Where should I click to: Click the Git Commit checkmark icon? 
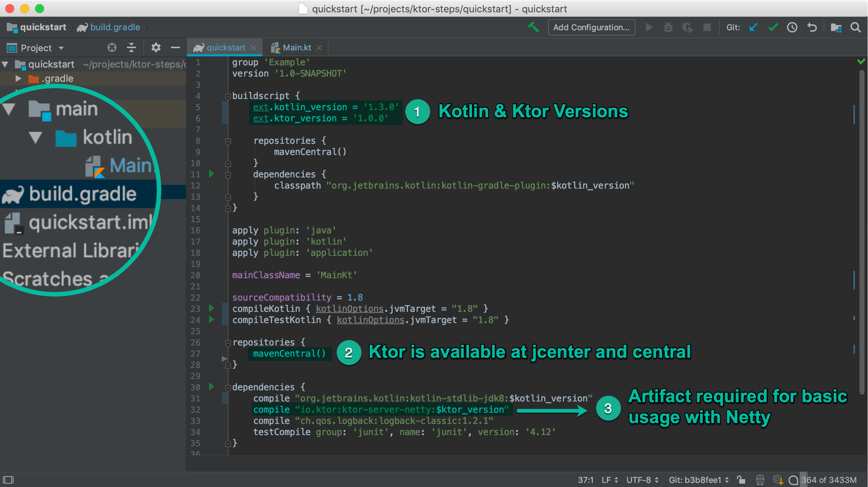point(773,27)
